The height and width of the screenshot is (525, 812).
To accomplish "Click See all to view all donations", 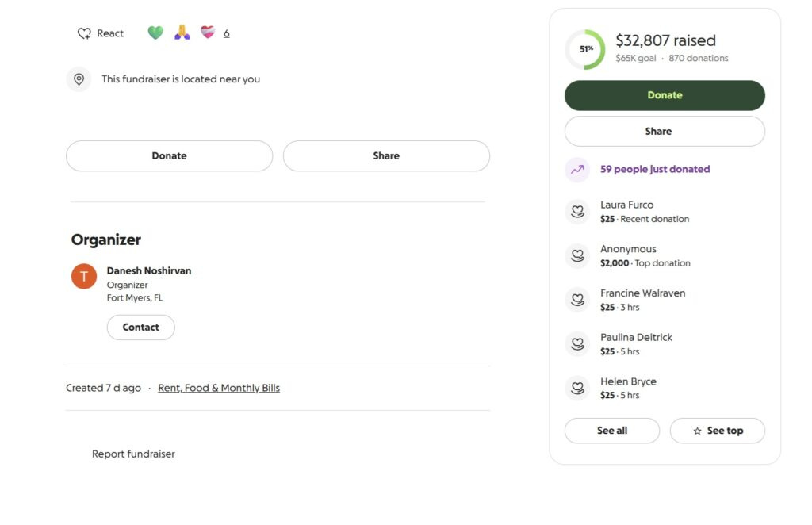I will (x=611, y=431).
